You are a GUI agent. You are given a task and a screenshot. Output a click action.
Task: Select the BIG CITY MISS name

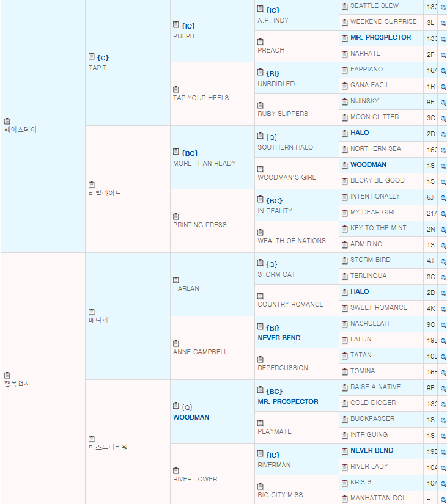[x=280, y=495]
